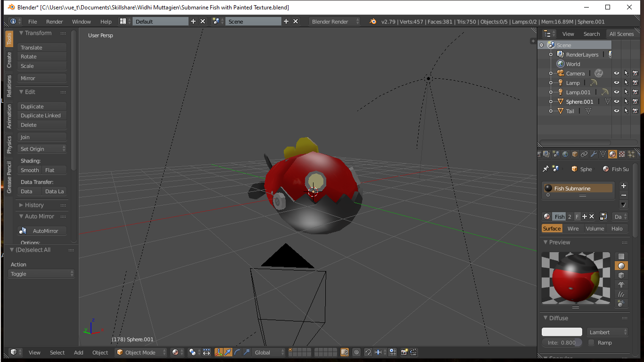Toggle fake user F button

click(577, 216)
